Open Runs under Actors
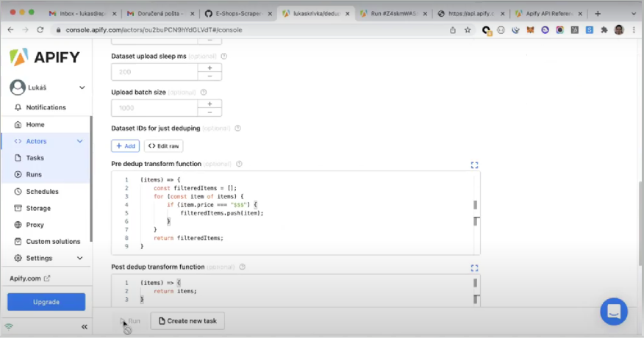The height and width of the screenshot is (338, 644). (34, 175)
